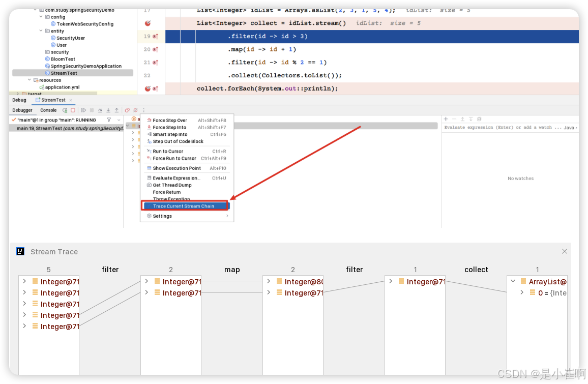588x384 pixels.
Task: Expand first Integer in source column
Action: click(24, 281)
